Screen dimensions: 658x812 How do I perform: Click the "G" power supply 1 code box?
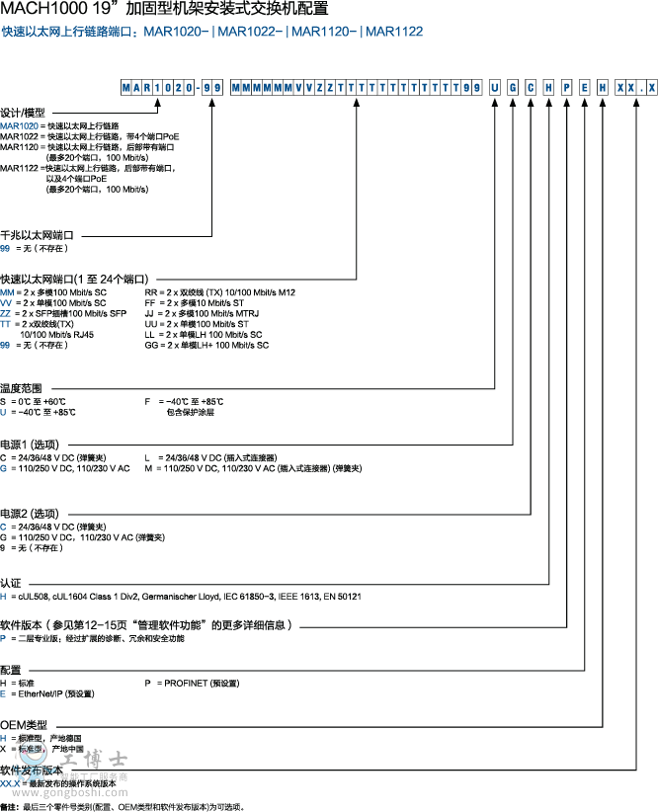point(513,88)
